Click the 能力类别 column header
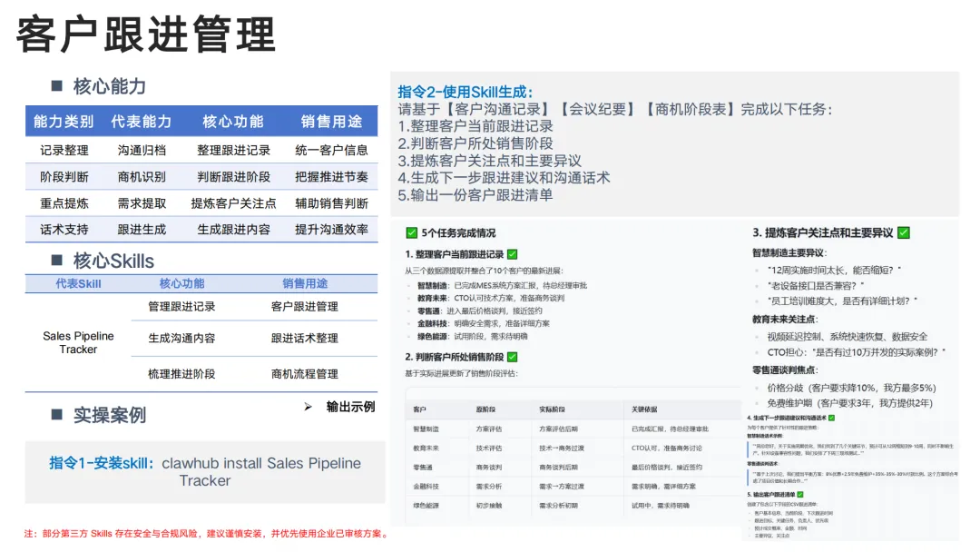Image resolution: width=980 pixels, height=552 pixels. coord(64,122)
